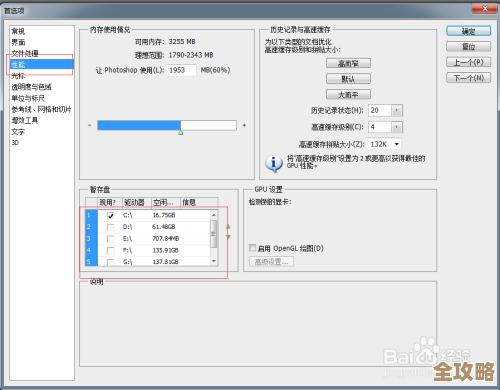
Task: Click the 大而平 cache preset button
Action: [348, 95]
